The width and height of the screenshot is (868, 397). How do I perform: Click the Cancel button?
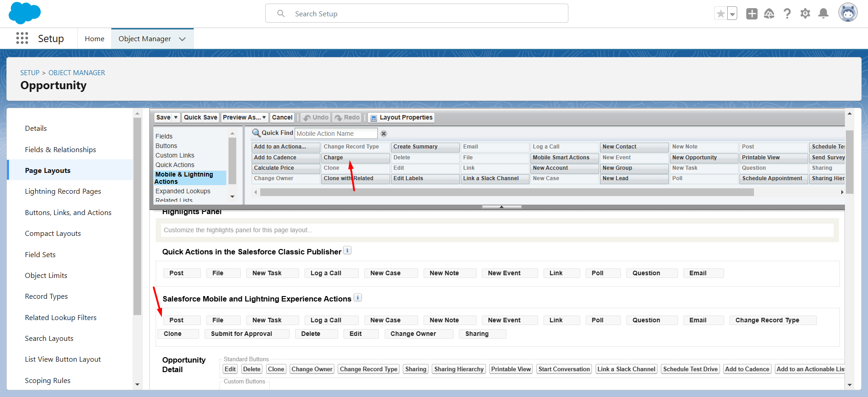282,118
